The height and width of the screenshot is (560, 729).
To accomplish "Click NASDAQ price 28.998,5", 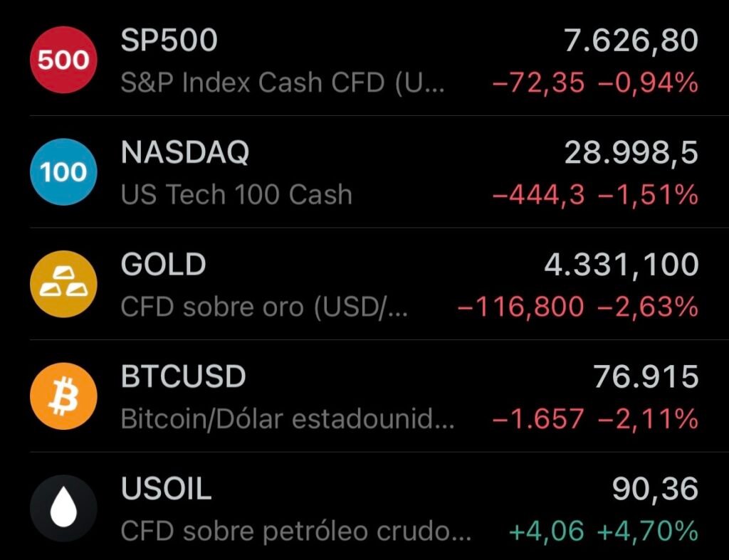I will click(x=631, y=154).
